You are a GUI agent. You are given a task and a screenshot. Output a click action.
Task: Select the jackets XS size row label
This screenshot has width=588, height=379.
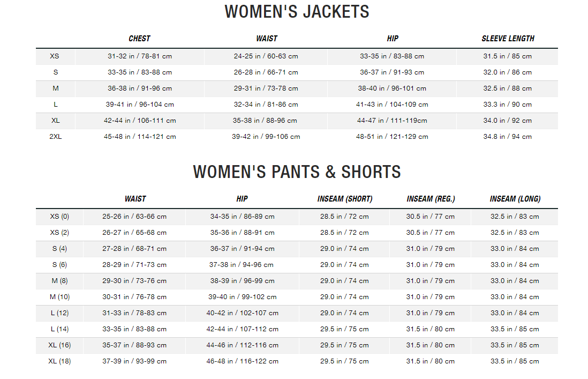55,56
